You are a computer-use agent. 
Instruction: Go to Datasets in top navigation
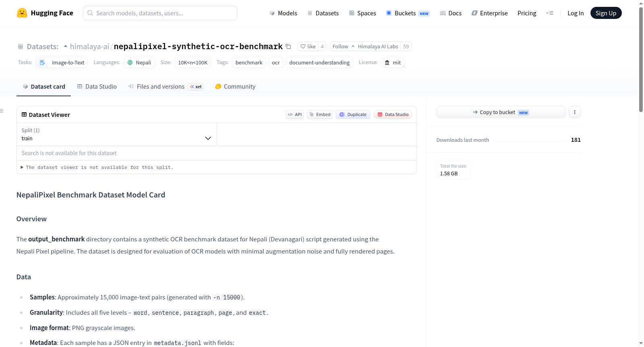(323, 13)
